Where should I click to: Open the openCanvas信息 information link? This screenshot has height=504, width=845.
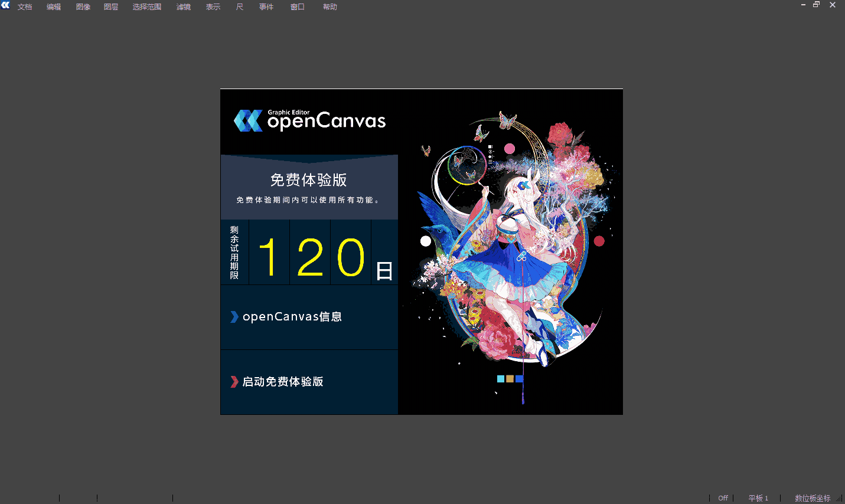click(x=293, y=316)
